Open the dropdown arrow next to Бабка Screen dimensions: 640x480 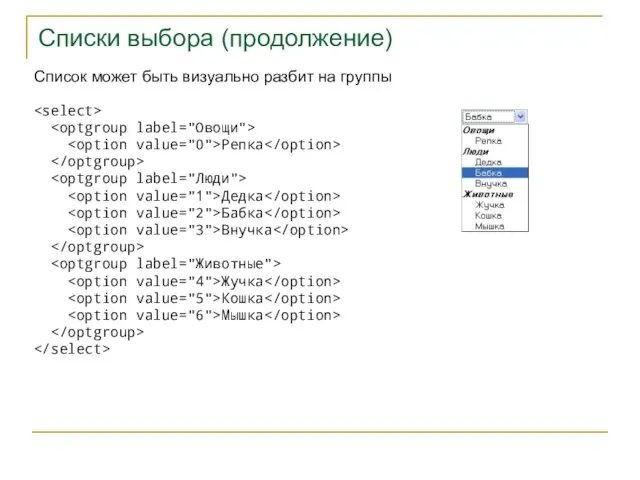coord(520,117)
